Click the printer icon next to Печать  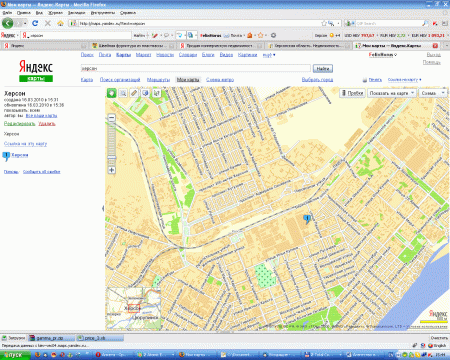click(365, 80)
